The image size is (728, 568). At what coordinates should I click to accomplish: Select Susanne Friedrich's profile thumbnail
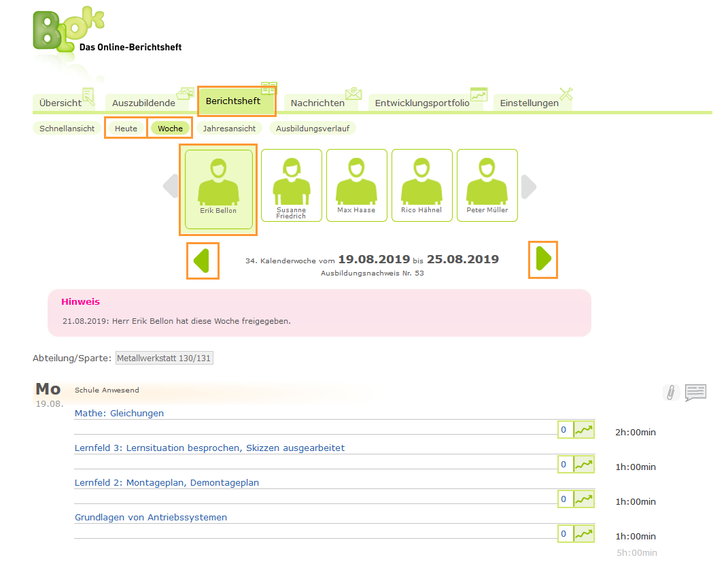[291, 185]
